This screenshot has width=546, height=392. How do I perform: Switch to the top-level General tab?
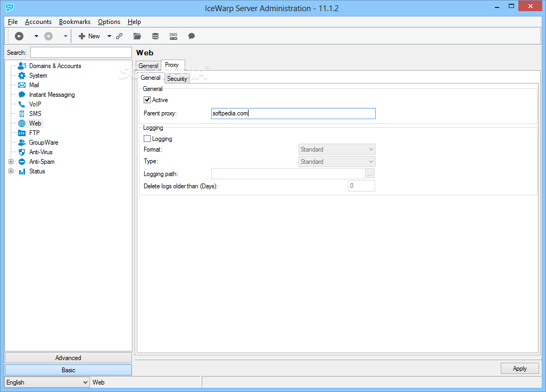148,66
